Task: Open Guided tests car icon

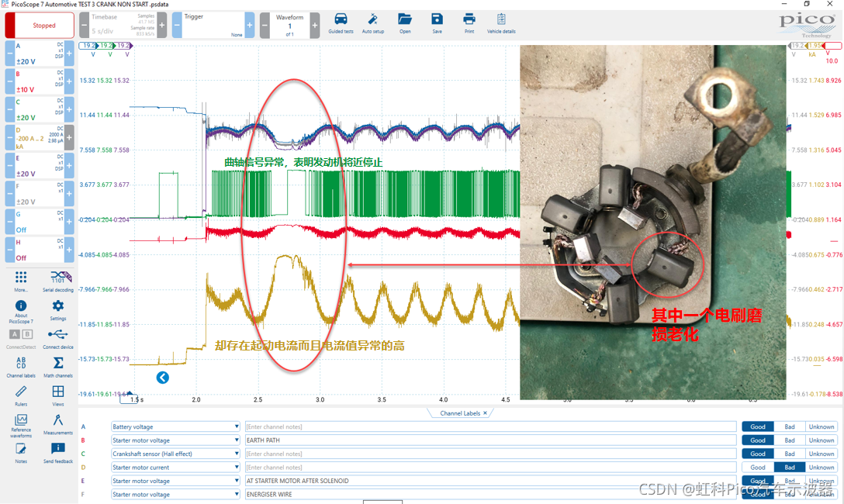Action: (x=341, y=23)
